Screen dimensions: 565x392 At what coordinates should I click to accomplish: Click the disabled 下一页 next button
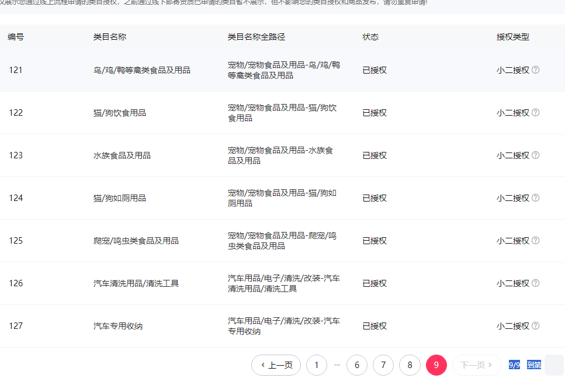tap(477, 365)
